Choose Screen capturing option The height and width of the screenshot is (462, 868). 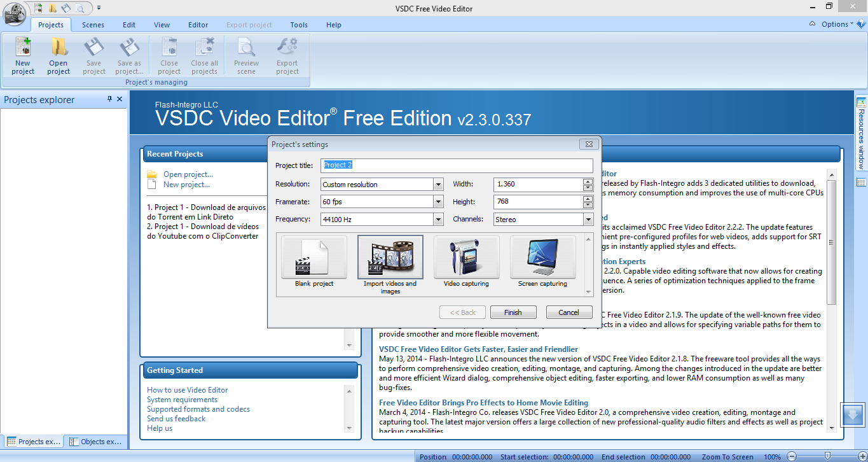coord(543,262)
